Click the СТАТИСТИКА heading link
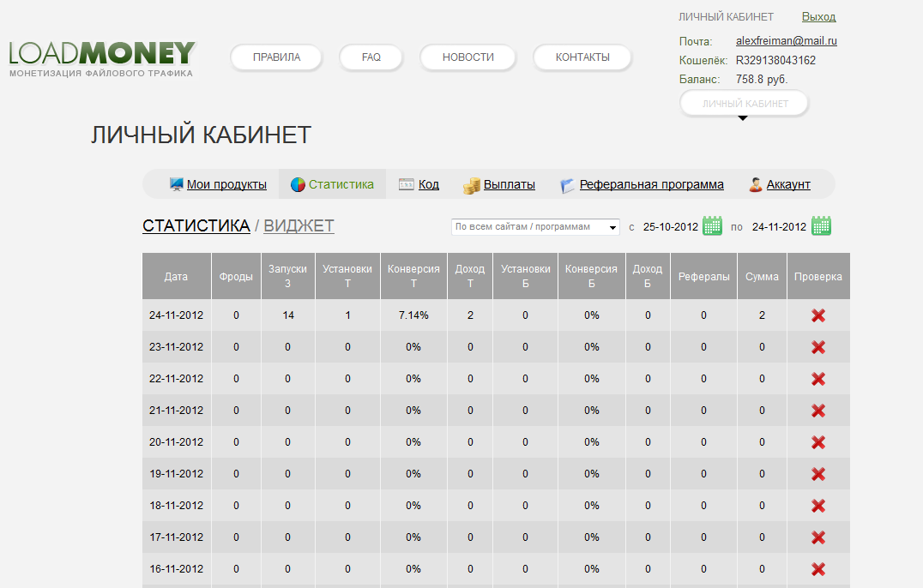Image resolution: width=923 pixels, height=588 pixels. [196, 225]
